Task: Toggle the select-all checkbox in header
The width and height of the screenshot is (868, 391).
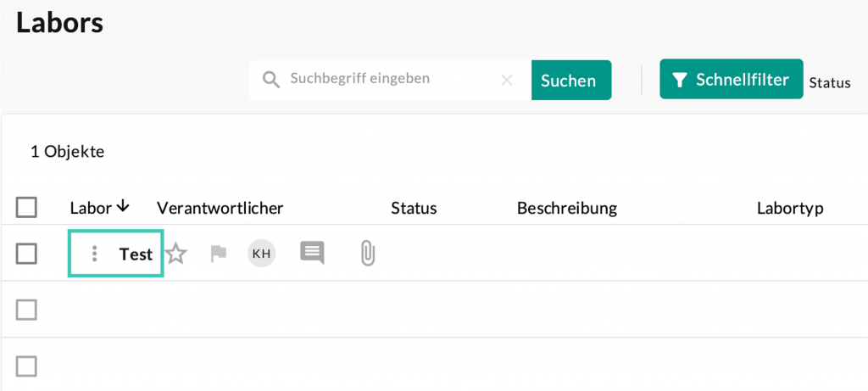Action: coord(27,208)
